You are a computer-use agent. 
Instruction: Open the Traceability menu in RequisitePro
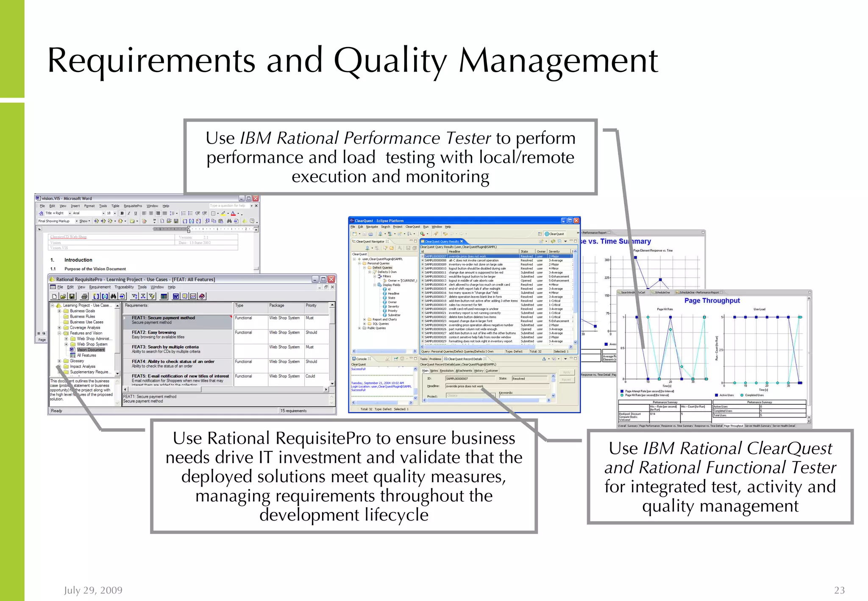point(124,287)
